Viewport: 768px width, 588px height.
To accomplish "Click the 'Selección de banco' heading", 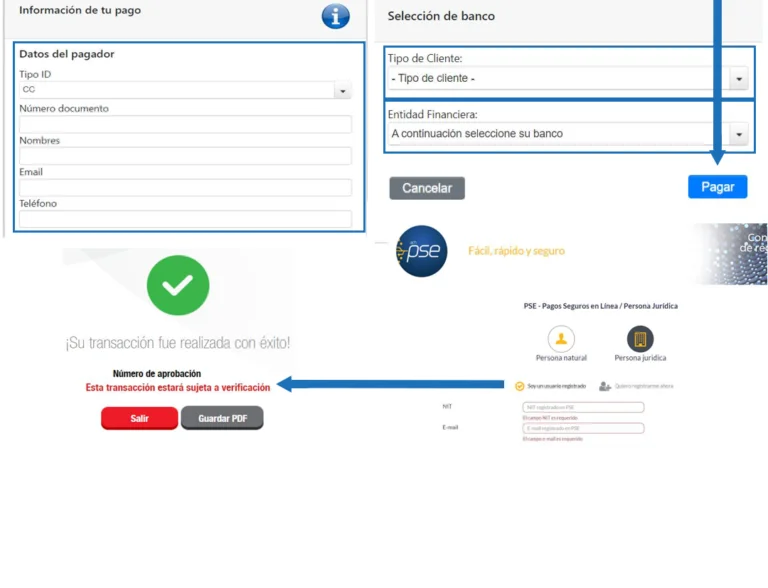I will tap(441, 16).
